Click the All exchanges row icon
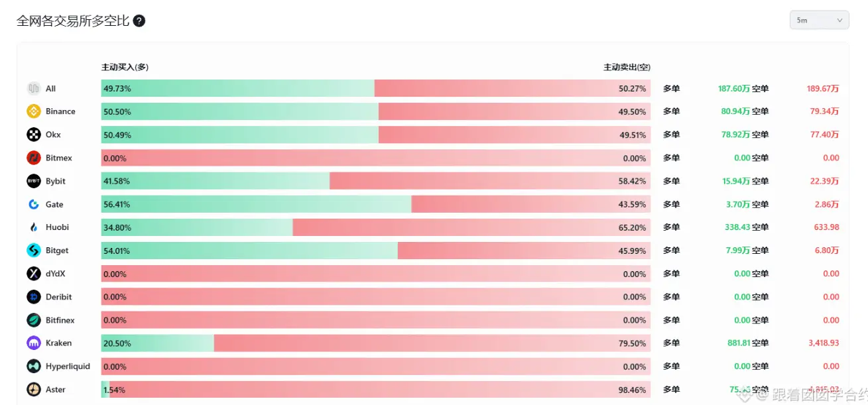This screenshot has width=868, height=405. point(34,88)
